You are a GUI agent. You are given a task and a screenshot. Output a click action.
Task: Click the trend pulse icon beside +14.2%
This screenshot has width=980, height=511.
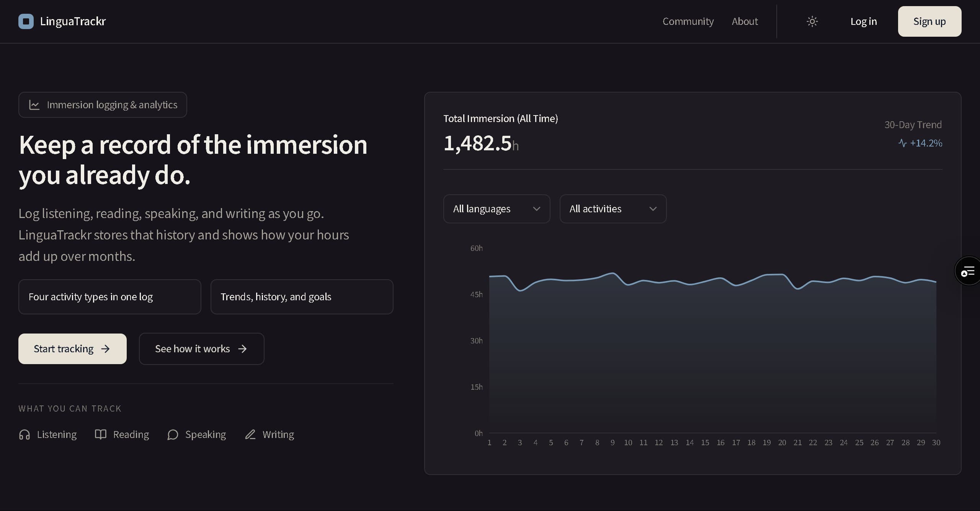click(902, 143)
